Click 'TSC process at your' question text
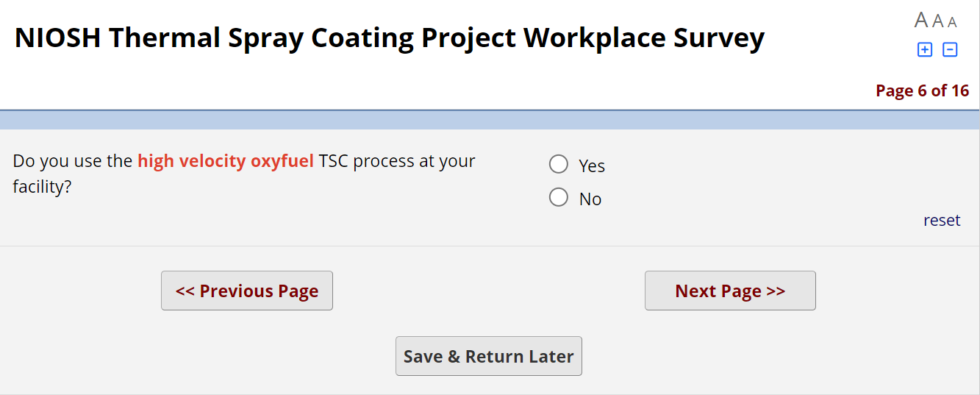This screenshot has height=395, width=980. point(397,160)
